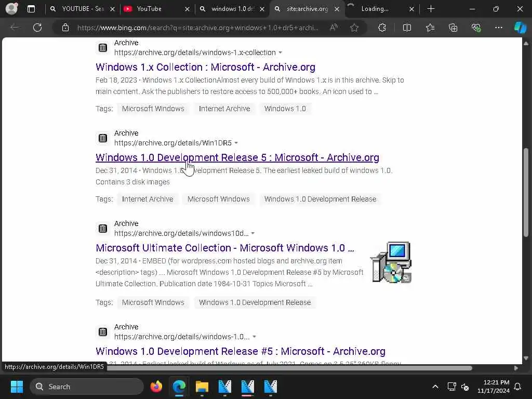This screenshot has height=399, width=532.
Task: Open the Windows Start menu
Action: click(x=17, y=387)
